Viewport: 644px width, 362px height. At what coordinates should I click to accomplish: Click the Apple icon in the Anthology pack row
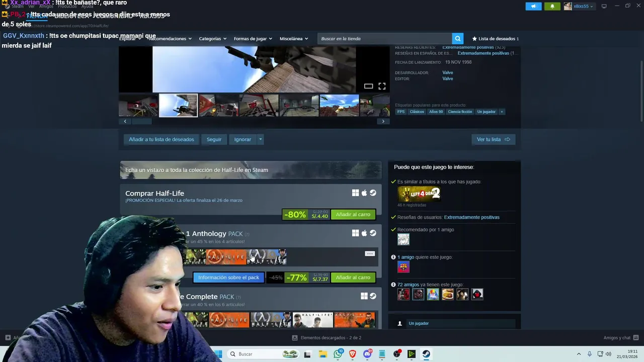[x=364, y=233]
